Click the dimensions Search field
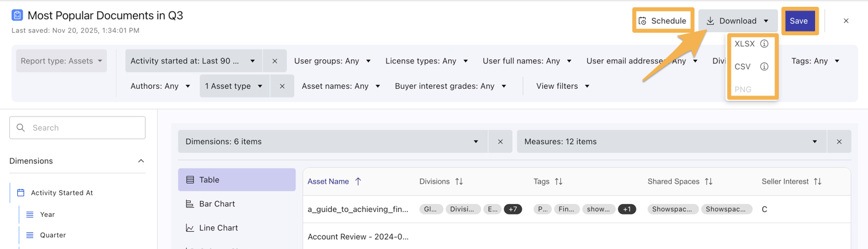This screenshot has height=249, width=868. (78, 128)
